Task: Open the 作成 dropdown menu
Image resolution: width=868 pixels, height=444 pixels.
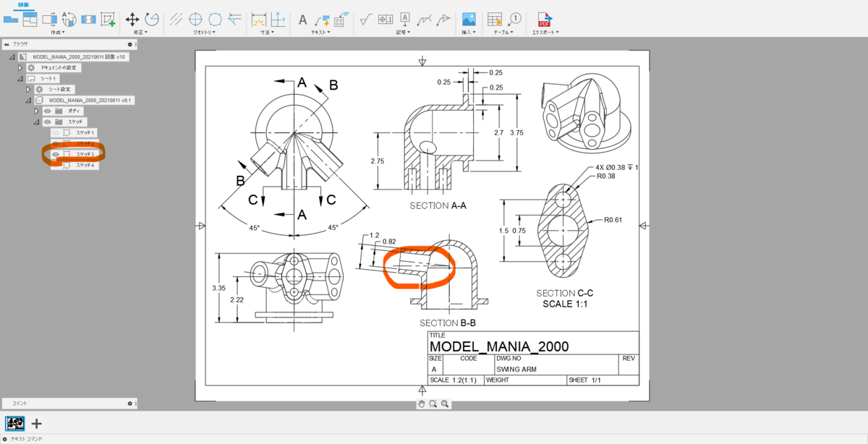Action: click(x=58, y=32)
